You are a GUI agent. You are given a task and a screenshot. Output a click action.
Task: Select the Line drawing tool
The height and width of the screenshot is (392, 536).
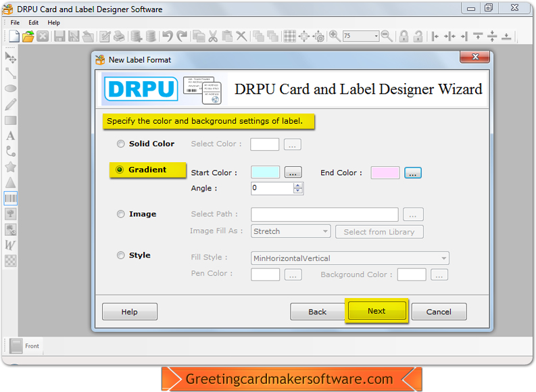point(11,73)
